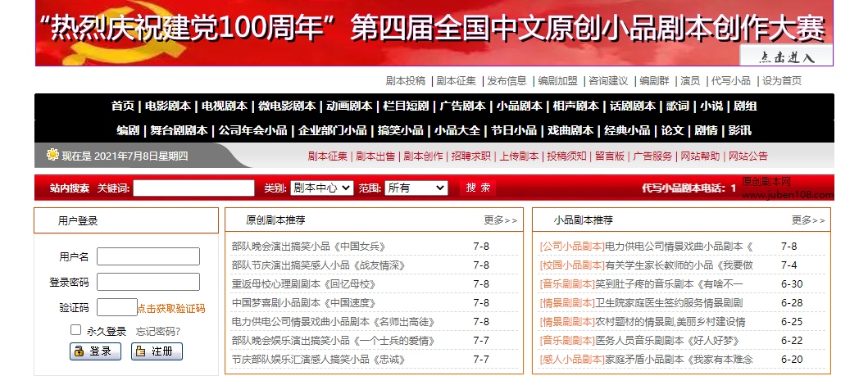
Task: Open 动画剧本 menu item
Action: [349, 106]
